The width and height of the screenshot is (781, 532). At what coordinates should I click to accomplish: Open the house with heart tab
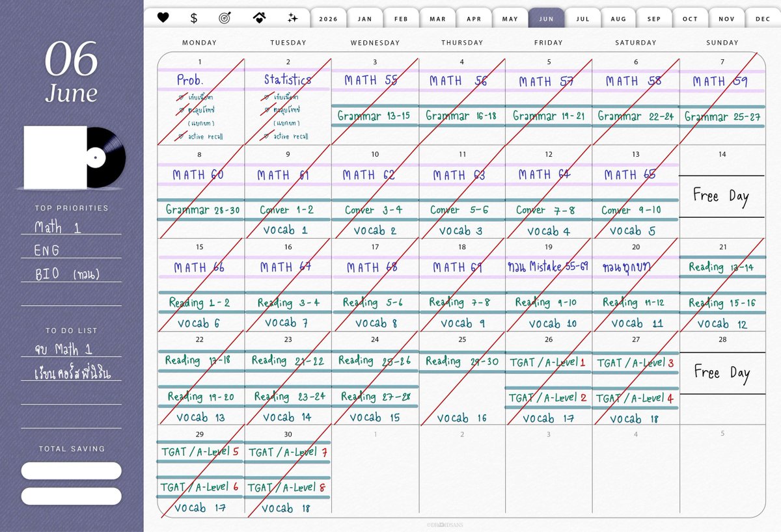[259, 18]
